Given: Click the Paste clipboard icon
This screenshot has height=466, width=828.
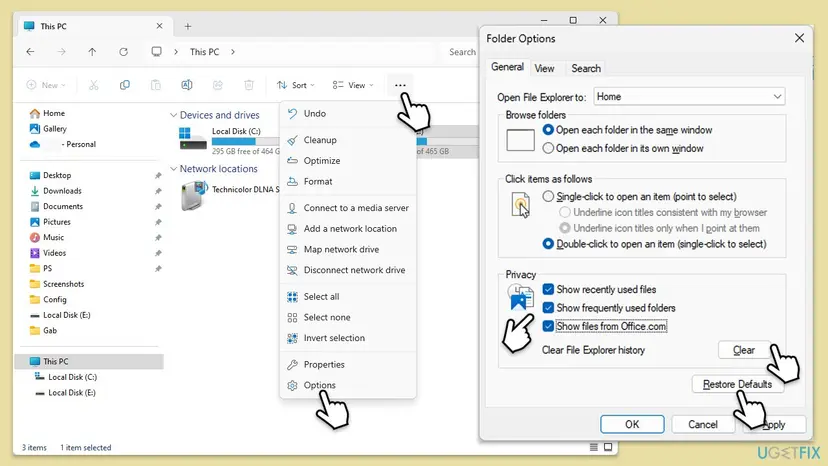Looking at the screenshot, I should point(156,85).
